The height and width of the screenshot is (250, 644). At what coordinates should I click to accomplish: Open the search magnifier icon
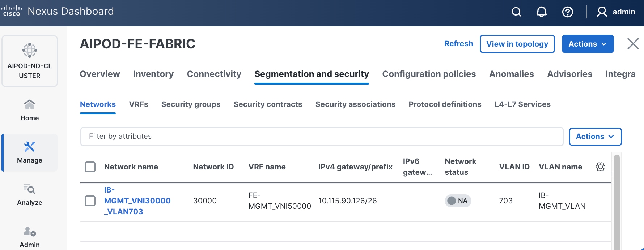click(x=516, y=12)
